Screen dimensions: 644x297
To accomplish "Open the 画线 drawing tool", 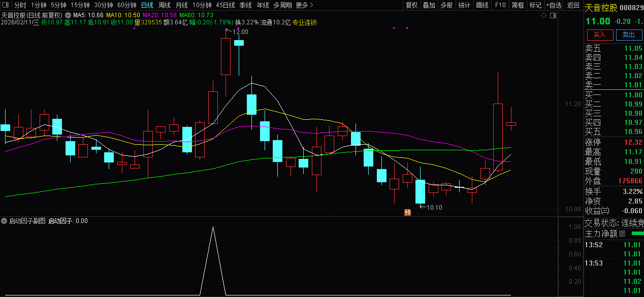I will pyautogui.click(x=482, y=5).
